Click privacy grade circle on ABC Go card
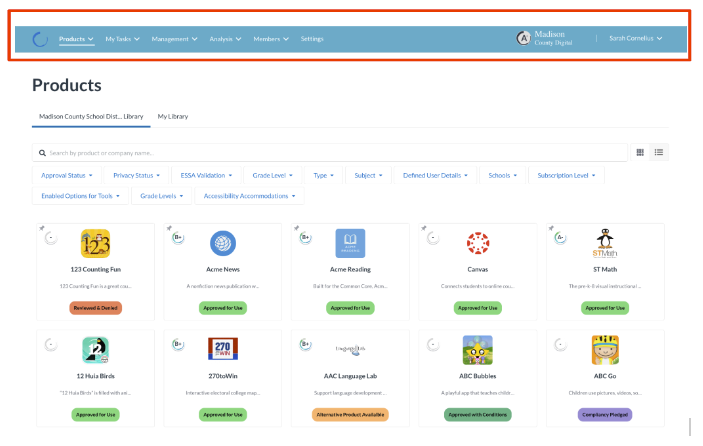Screen dimensions: 703x446 point(560,344)
